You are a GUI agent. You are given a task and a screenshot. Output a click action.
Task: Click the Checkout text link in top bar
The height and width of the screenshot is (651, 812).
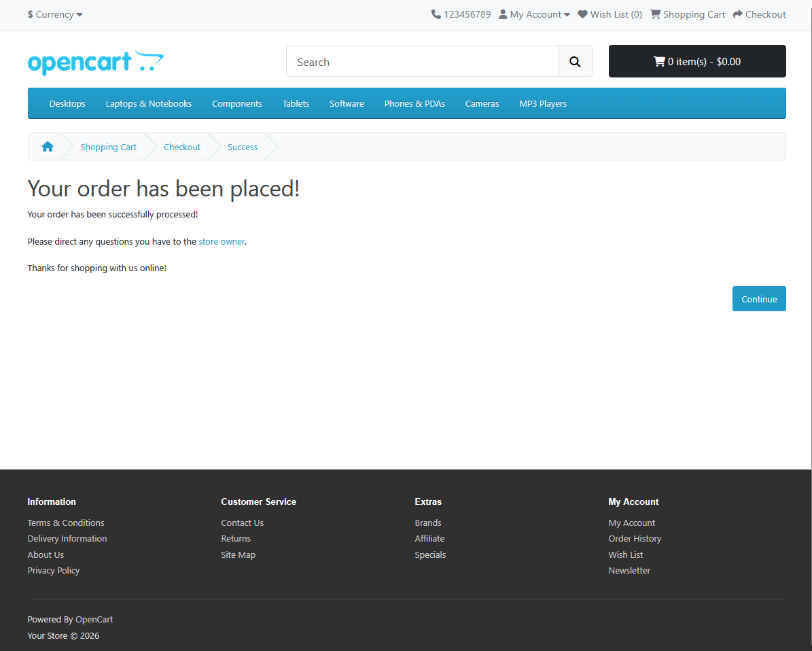(765, 14)
